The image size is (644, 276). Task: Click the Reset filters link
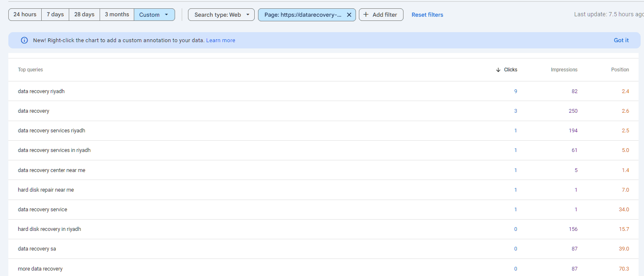(x=427, y=15)
